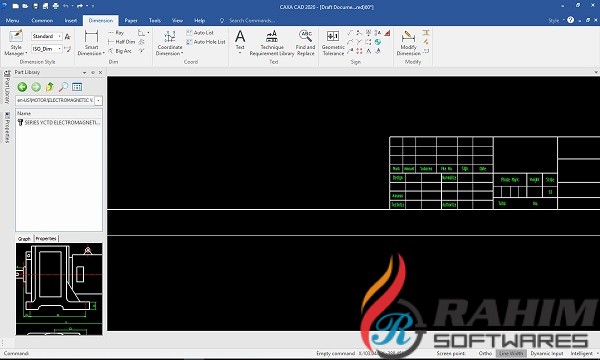Screen dimensions: 600x360
Task: Click the Redo arrow in title bar
Action: [80, 6]
